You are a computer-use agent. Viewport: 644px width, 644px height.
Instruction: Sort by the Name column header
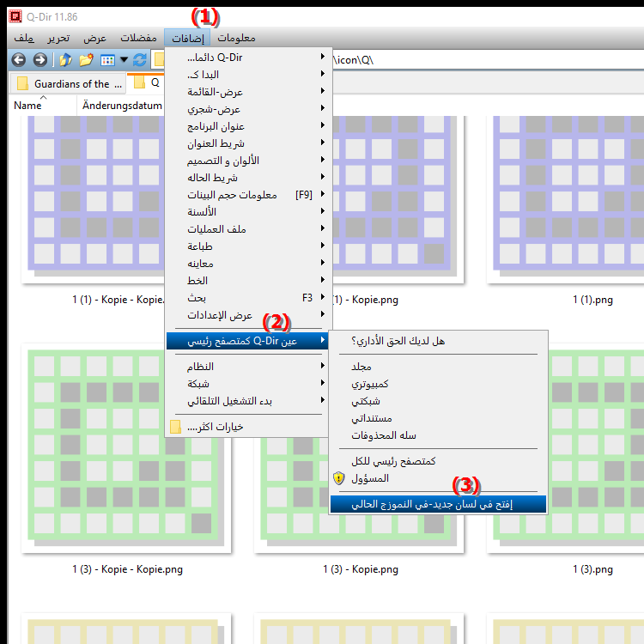pyautogui.click(x=42, y=106)
